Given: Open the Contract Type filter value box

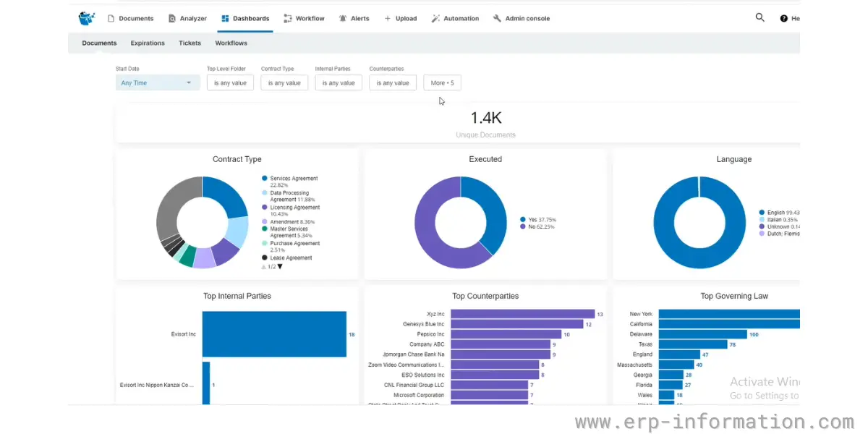Looking at the screenshot, I should click(x=284, y=82).
